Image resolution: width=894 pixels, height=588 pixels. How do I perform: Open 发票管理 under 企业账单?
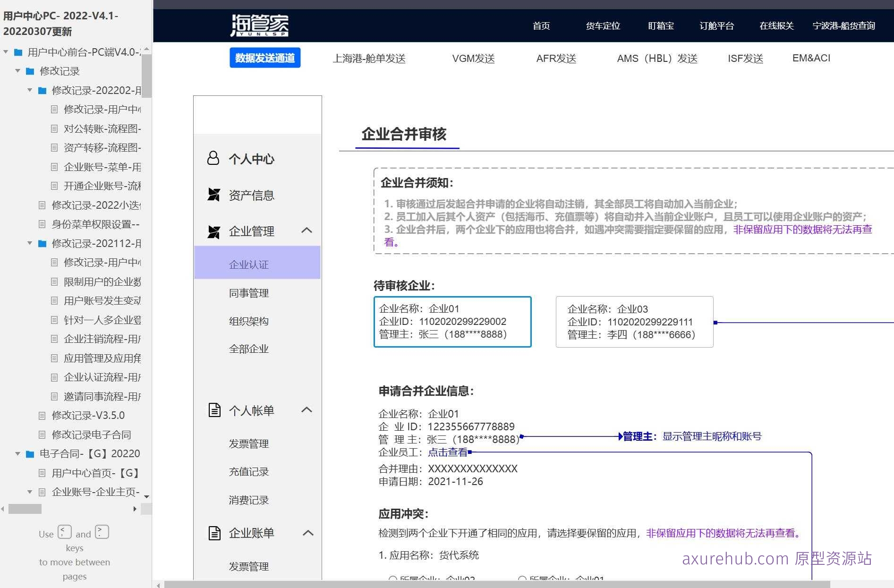pos(249,567)
